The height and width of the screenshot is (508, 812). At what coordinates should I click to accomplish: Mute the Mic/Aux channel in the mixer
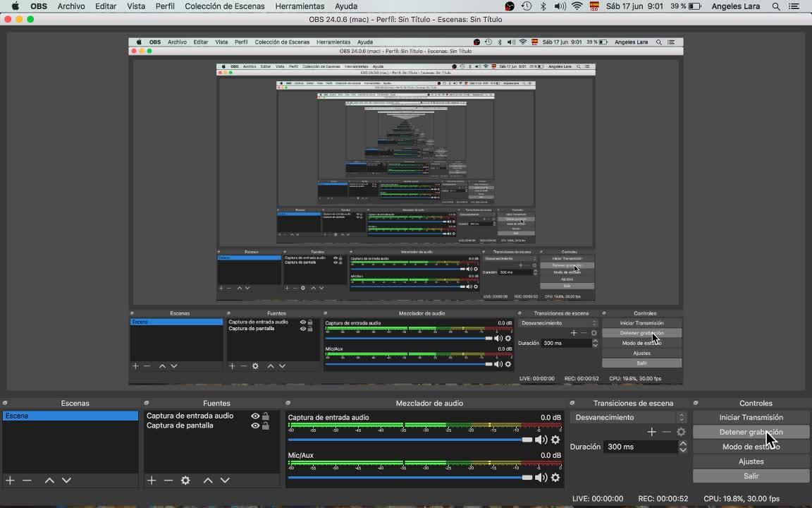pos(541,478)
